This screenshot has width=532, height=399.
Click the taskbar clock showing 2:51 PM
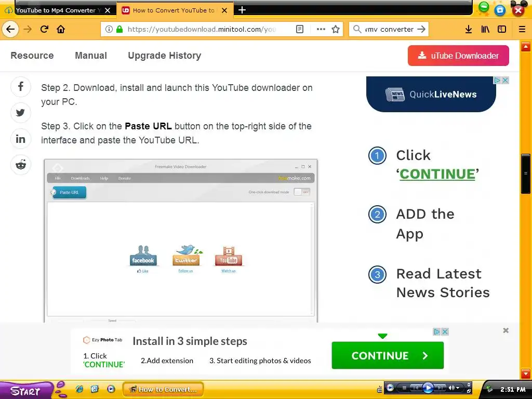click(513, 390)
